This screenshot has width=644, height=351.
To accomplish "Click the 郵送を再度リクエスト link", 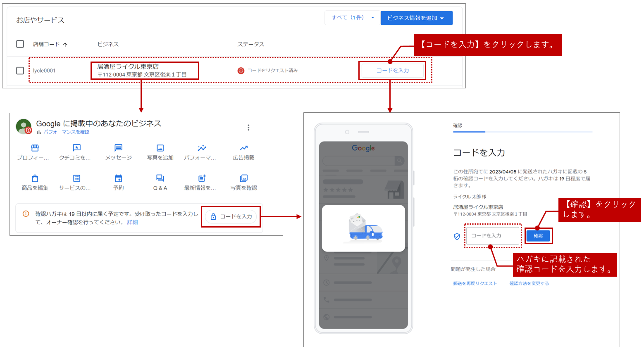I will (x=475, y=284).
